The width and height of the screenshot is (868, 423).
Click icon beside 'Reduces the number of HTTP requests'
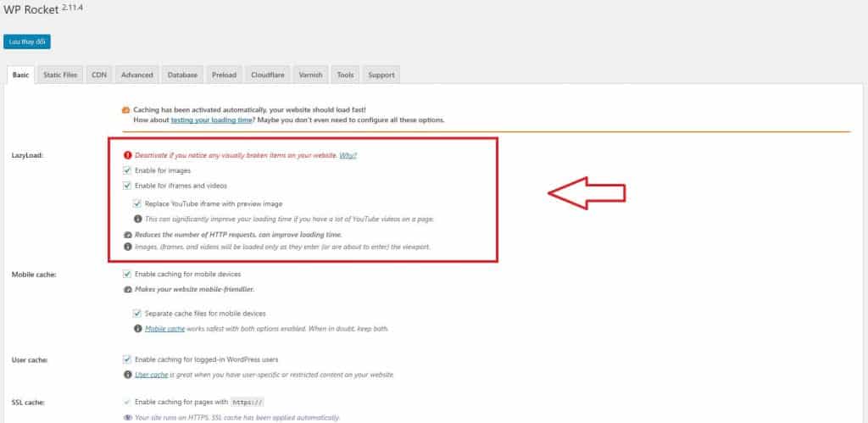127,235
